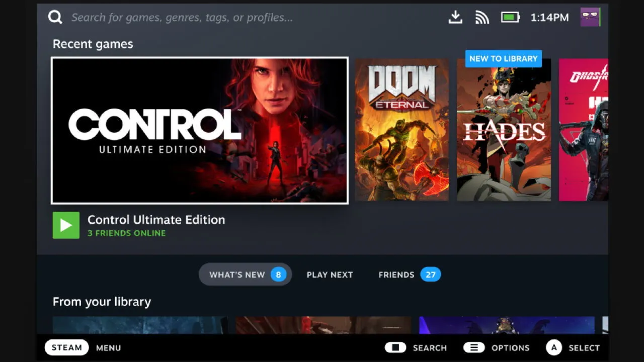644x362 pixels.
Task: Click the OPTIONS label in footer
Action: coord(511,348)
